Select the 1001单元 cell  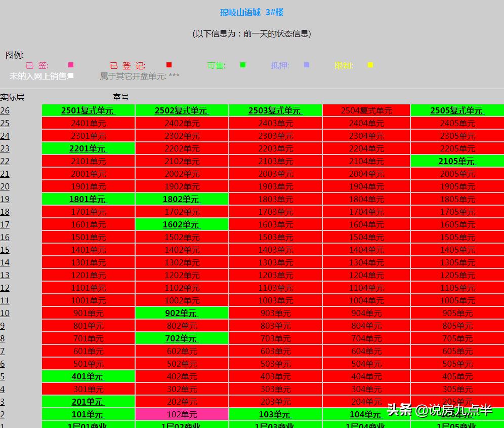click(x=88, y=300)
